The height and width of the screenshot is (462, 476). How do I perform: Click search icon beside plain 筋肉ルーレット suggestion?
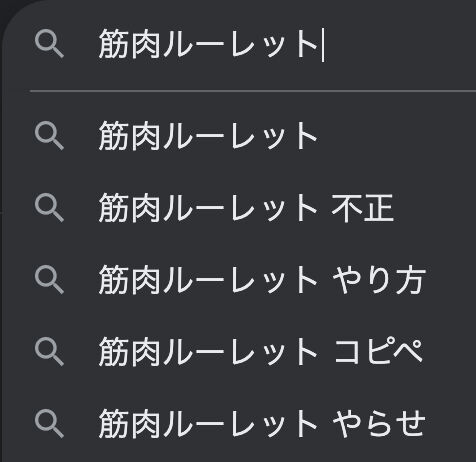[49, 136]
